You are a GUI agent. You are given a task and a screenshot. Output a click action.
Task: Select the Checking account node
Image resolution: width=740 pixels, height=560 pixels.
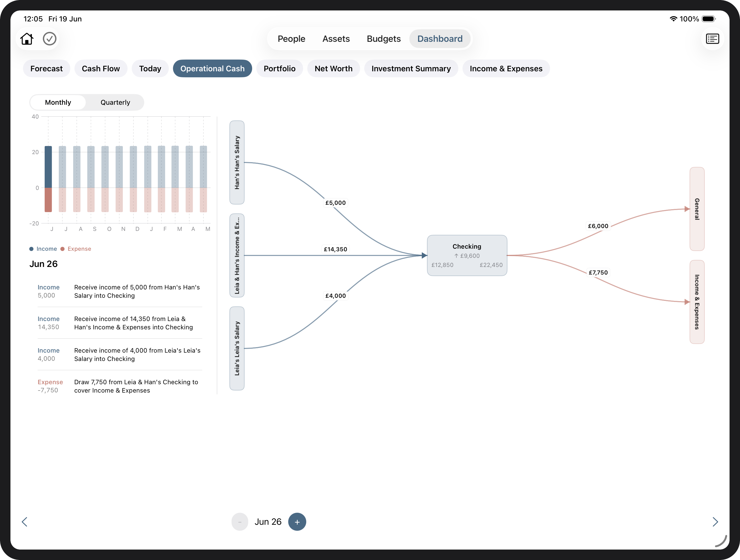coord(467,255)
